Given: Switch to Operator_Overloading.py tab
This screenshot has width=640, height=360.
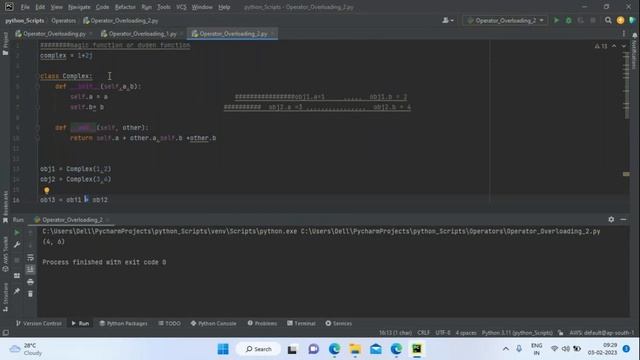Looking at the screenshot, I should click(53, 34).
